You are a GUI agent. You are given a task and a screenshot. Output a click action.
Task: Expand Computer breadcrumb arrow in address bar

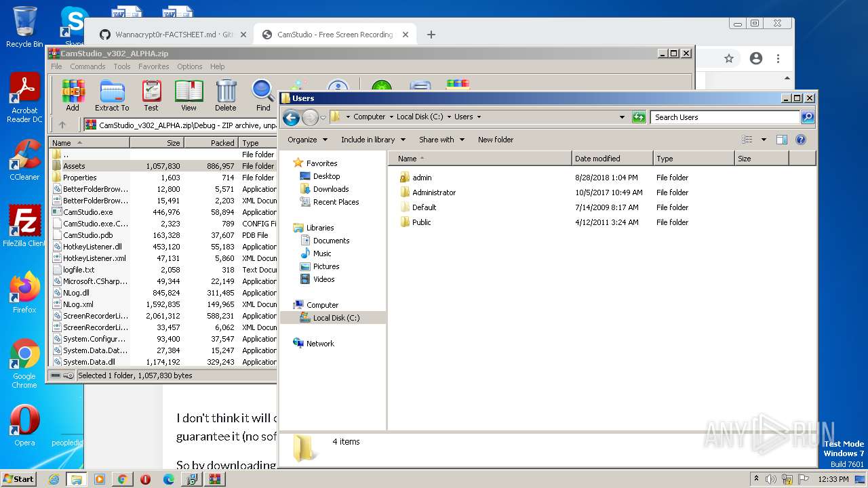(390, 117)
